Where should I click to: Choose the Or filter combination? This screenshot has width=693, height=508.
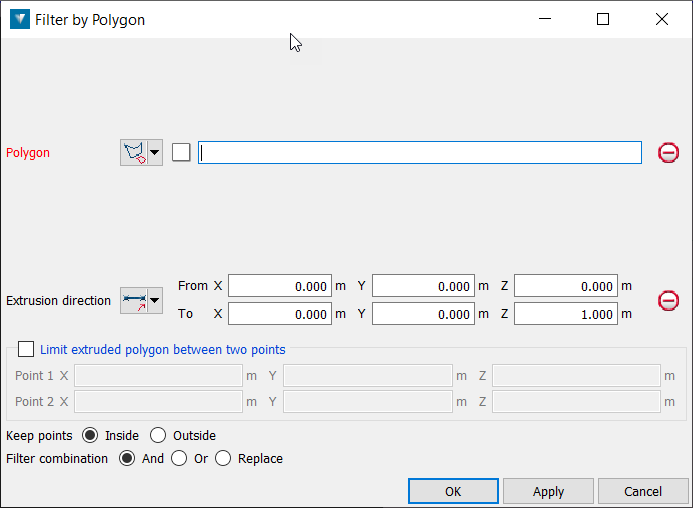click(179, 458)
